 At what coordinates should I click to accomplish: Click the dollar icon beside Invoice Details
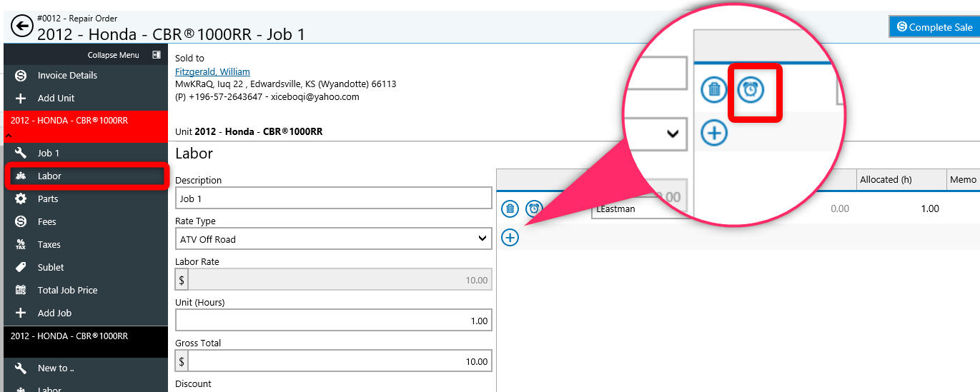(x=21, y=75)
